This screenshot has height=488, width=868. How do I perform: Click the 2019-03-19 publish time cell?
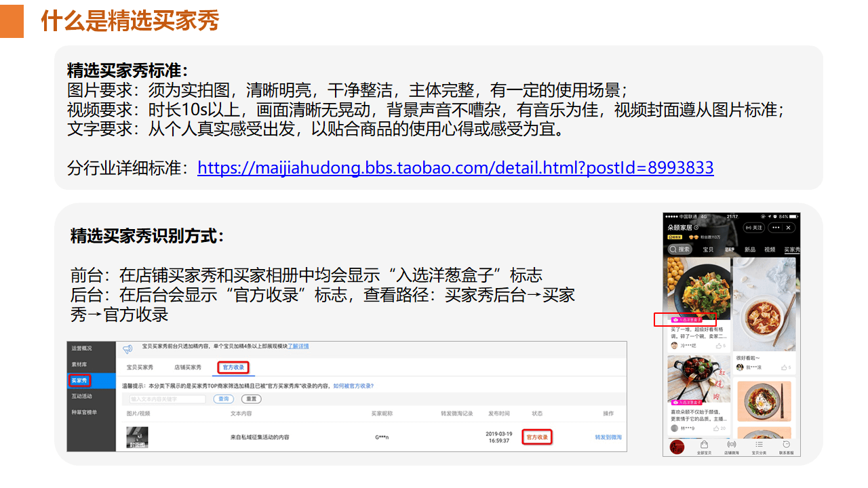point(498,437)
